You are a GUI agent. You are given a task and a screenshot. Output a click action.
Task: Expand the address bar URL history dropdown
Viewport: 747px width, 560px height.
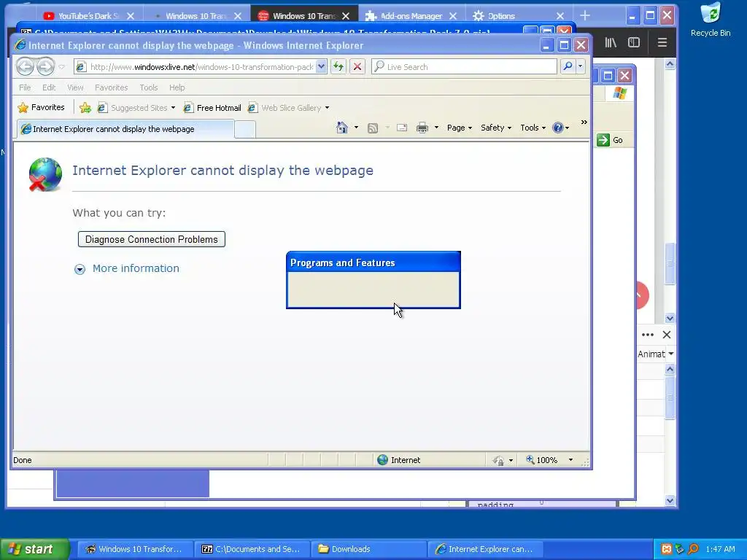(322, 66)
